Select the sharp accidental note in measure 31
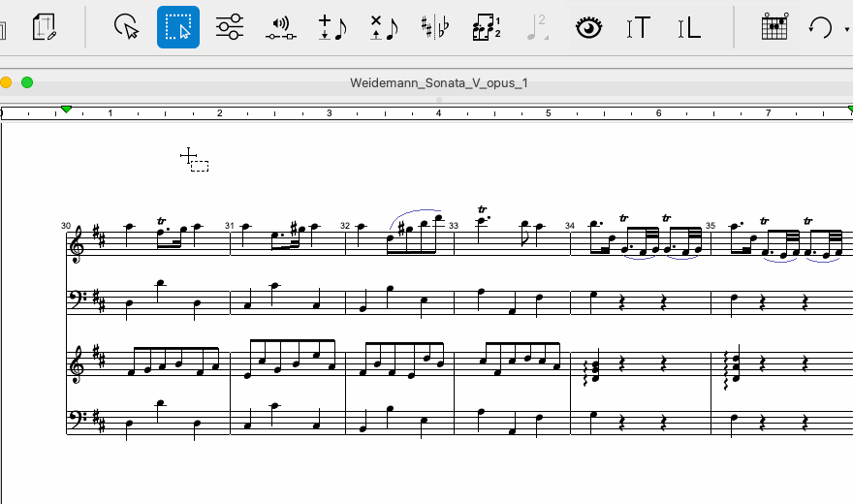This screenshot has width=853, height=504. pos(299,230)
